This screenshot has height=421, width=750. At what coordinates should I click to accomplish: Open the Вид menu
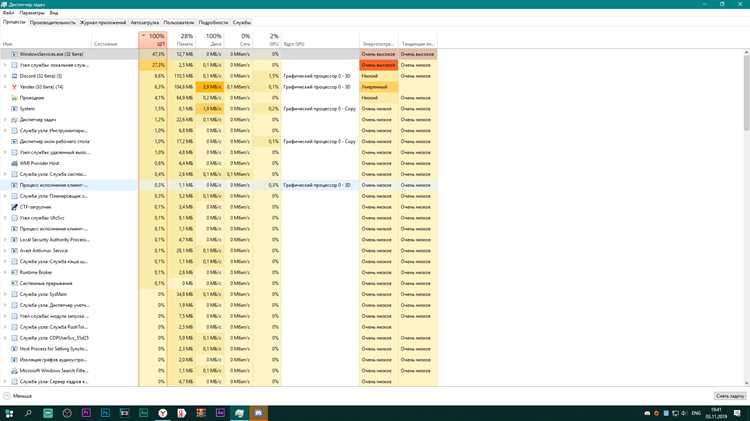54,13
